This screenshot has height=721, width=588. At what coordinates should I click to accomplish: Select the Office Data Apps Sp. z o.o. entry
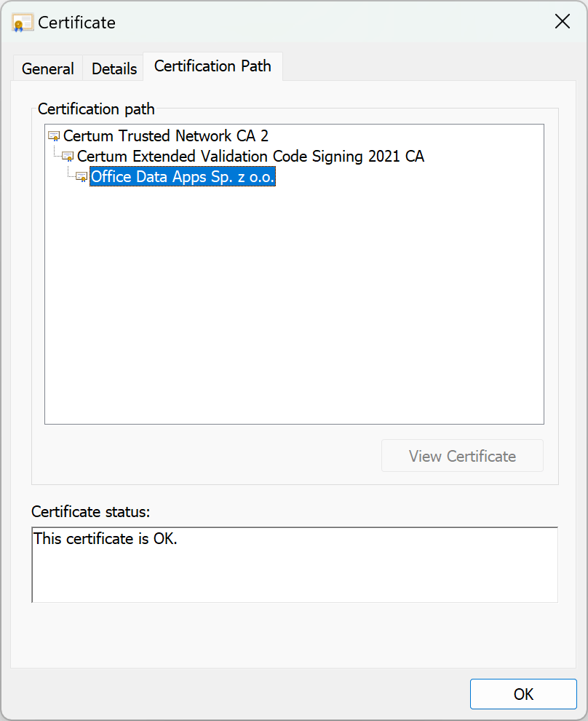(x=182, y=176)
